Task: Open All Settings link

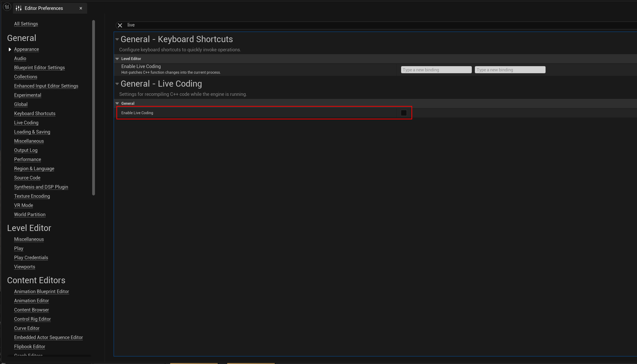Action: 26,24
